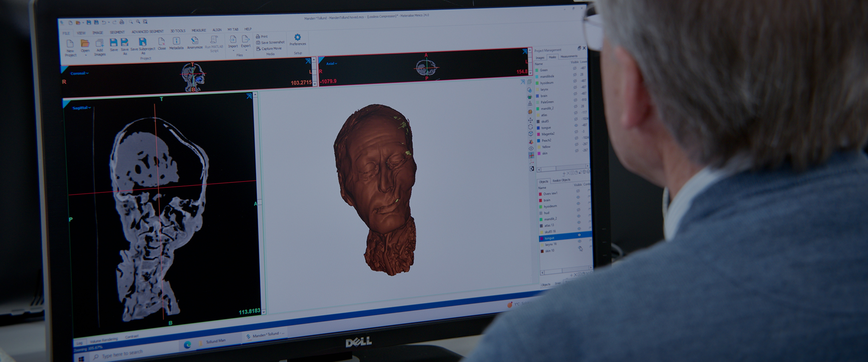Toggle visibility of the Green mask
The height and width of the screenshot is (362, 868).
pyautogui.click(x=575, y=68)
